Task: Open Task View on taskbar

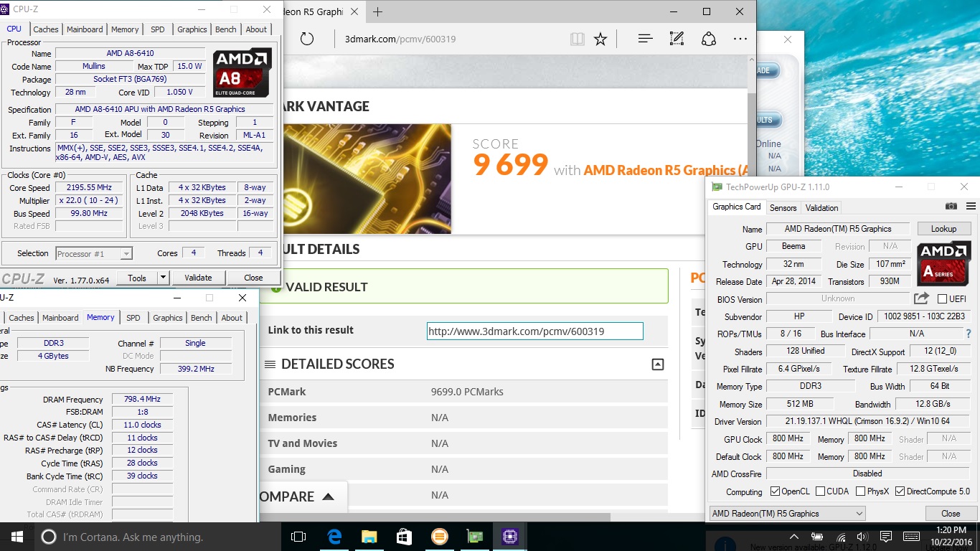Action: pyautogui.click(x=298, y=537)
